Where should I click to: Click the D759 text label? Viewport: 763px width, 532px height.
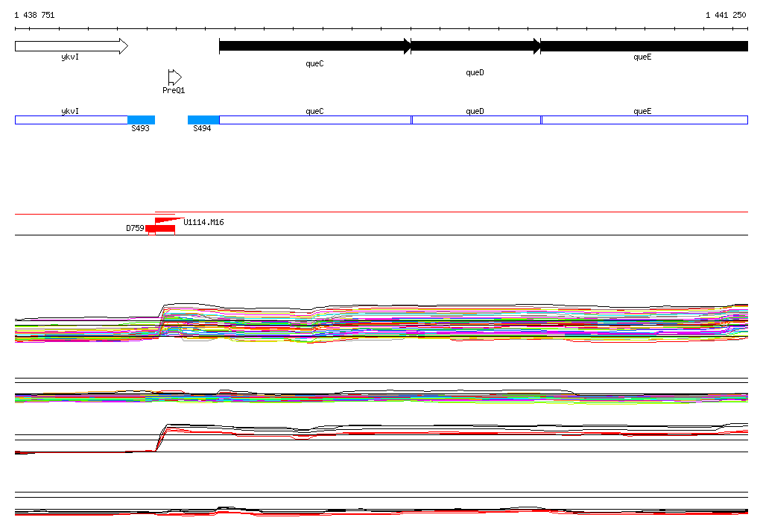pos(134,228)
